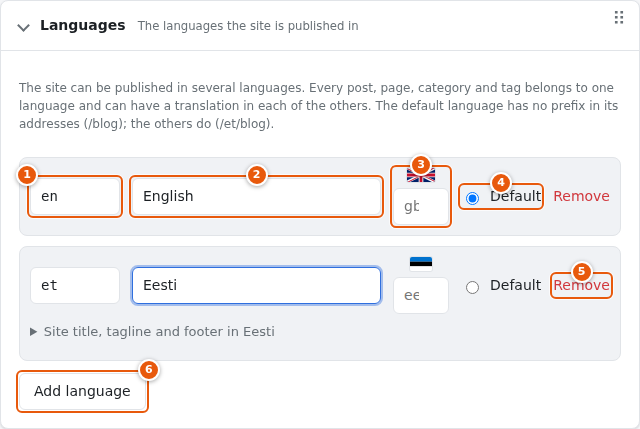Click the Add language button

(82, 391)
